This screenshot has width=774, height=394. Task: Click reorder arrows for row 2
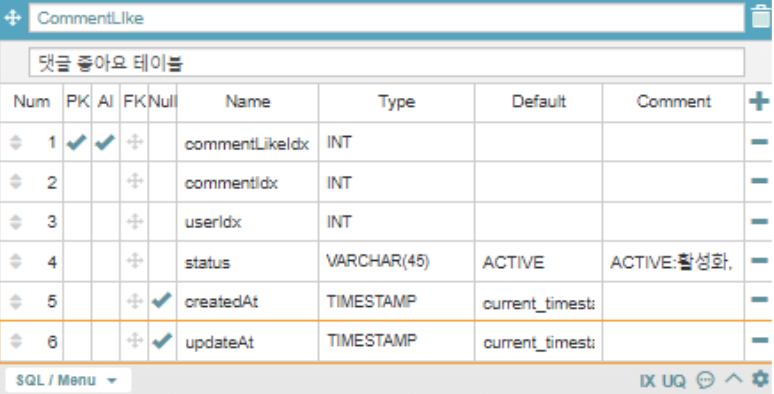[16, 182]
